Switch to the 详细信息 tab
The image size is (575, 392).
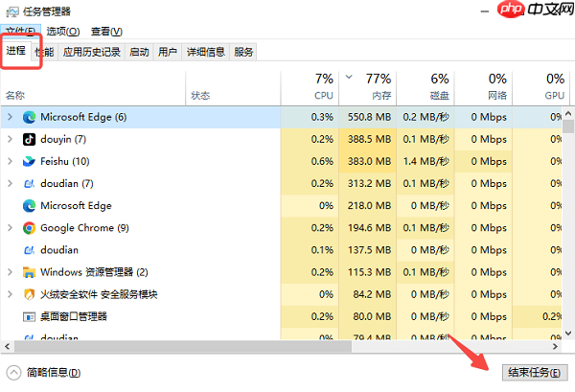click(x=206, y=52)
